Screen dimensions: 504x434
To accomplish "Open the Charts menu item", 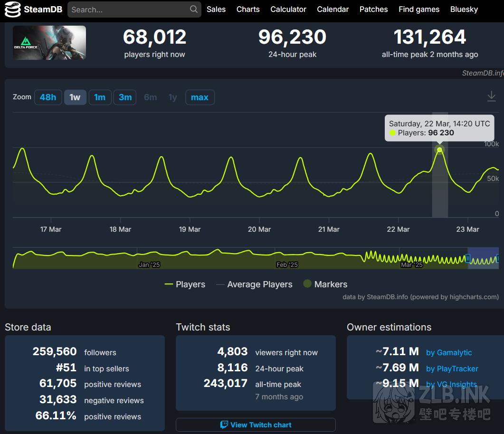I will coord(248,9).
